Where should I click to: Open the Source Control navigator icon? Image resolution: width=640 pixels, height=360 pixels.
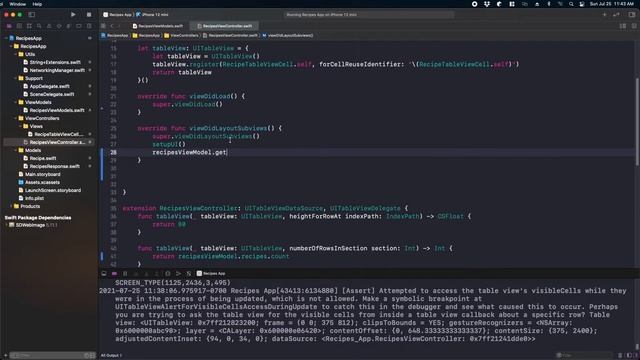(19, 26)
